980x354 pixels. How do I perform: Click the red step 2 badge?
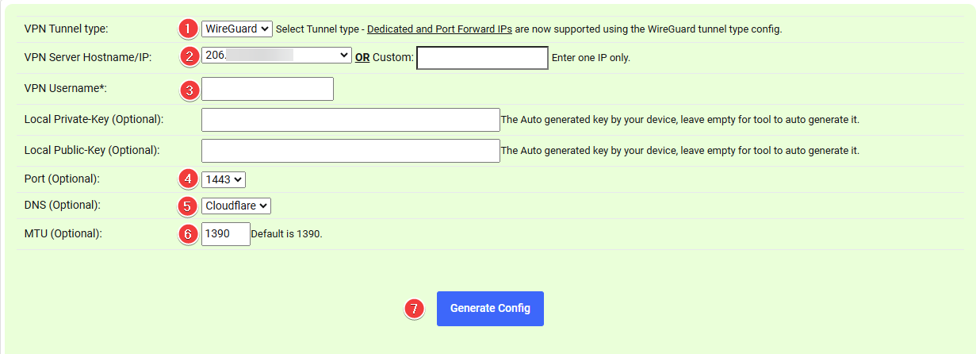pos(188,56)
